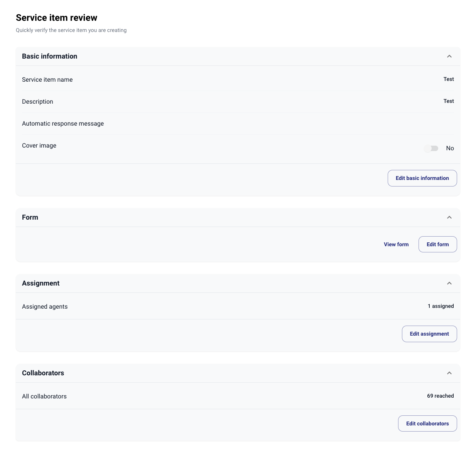Image resolution: width=476 pixels, height=457 pixels.
Task: Open the View form link
Action: tap(396, 244)
